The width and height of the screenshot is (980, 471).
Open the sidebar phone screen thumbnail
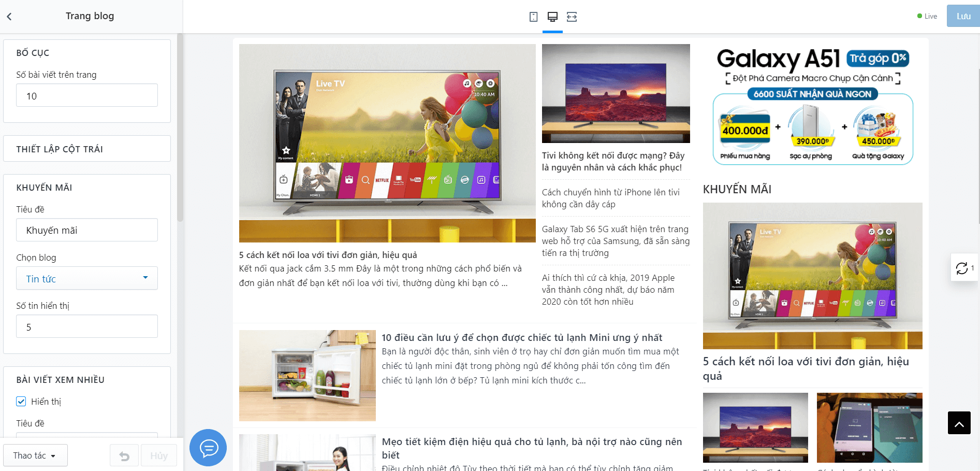point(870,427)
